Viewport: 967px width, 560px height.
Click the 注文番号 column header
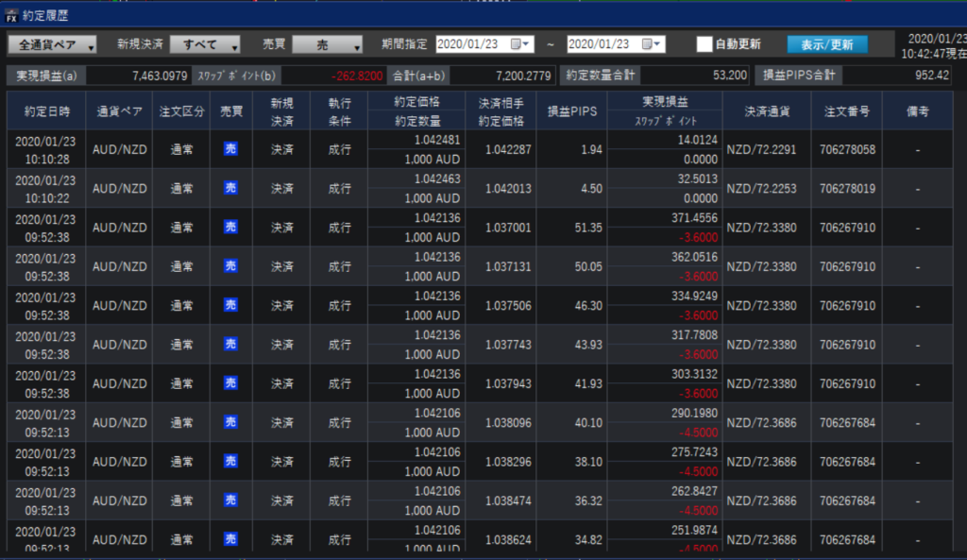tap(846, 111)
